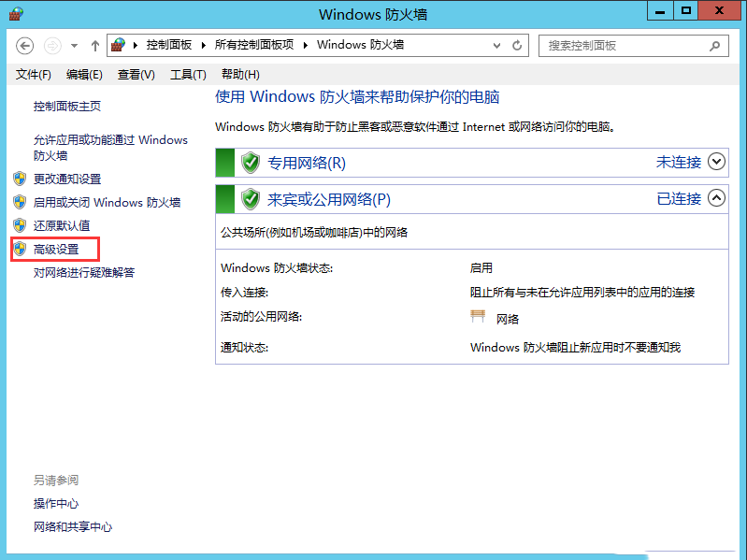Open 更改通知设置 link
This screenshot has width=747, height=560.
pos(67,179)
